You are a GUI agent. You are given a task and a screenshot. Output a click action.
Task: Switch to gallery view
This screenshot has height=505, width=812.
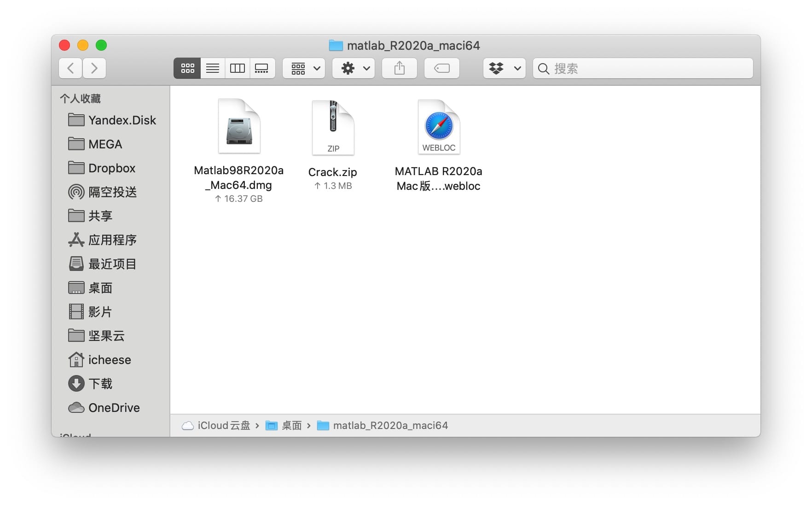tap(262, 68)
